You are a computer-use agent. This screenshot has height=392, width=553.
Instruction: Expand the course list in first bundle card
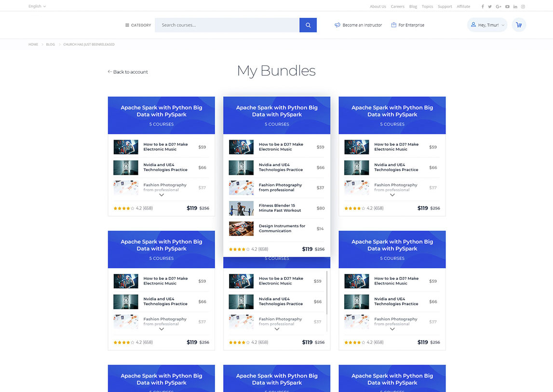162,195
